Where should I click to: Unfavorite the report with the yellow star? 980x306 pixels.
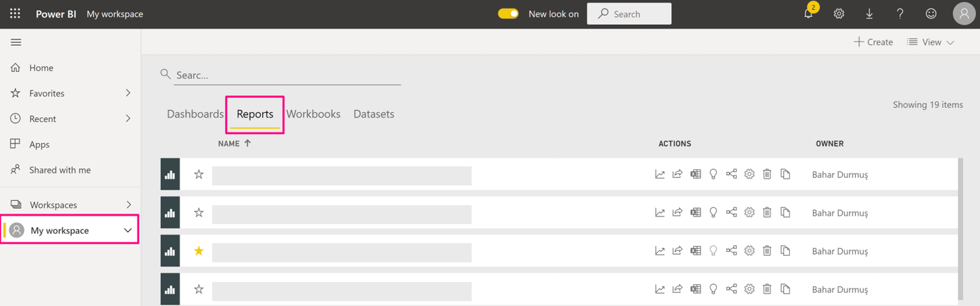coord(199,250)
